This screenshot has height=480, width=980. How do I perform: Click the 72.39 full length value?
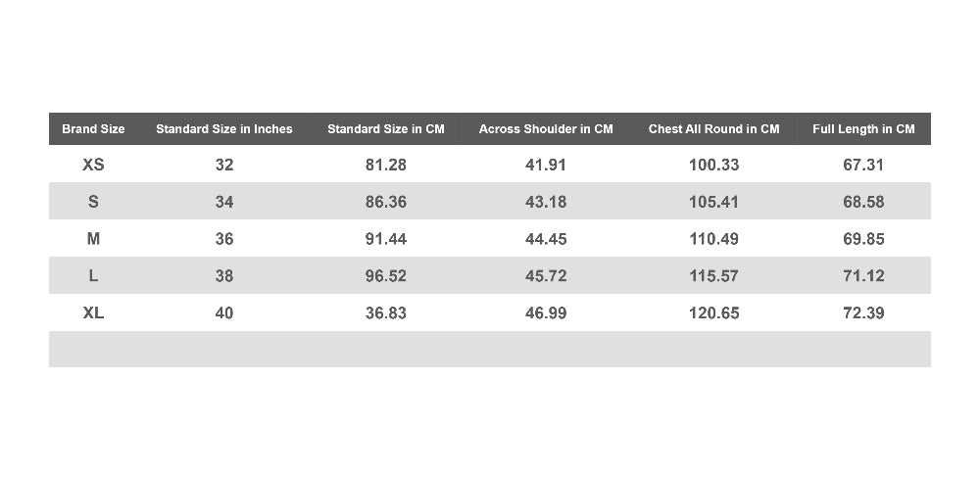point(863,312)
